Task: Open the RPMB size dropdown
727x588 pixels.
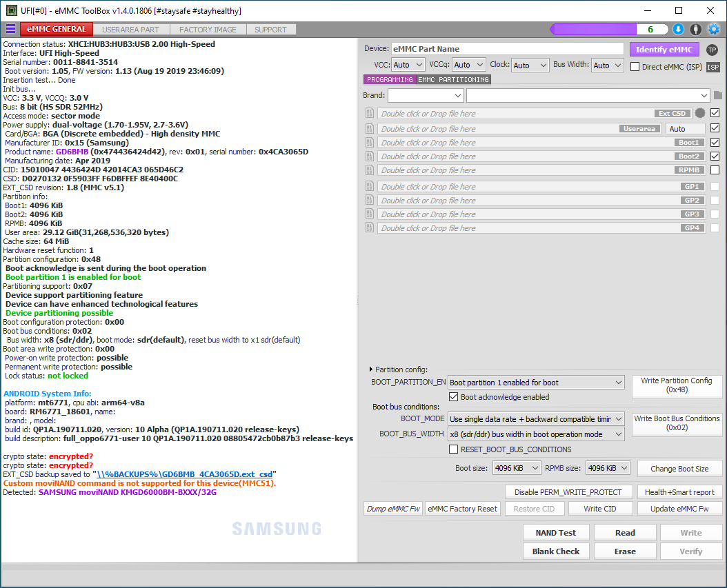Action: (x=608, y=468)
